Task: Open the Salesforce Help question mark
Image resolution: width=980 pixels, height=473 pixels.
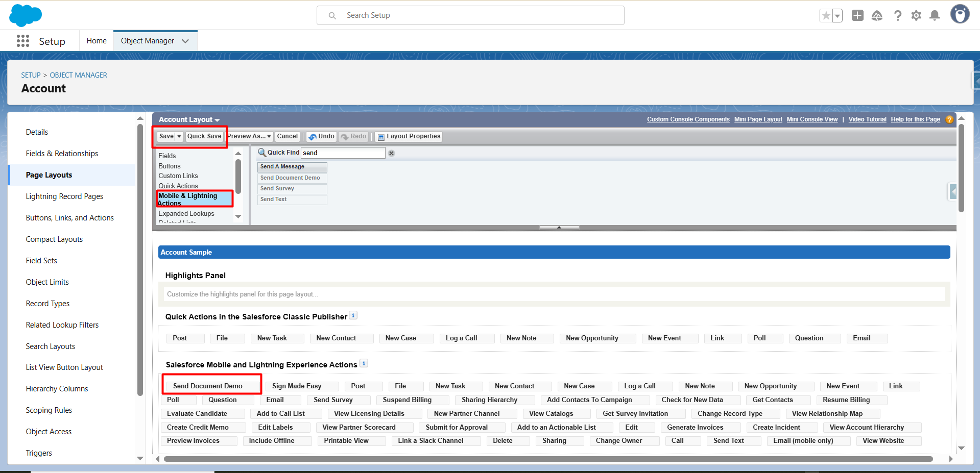Action: point(897,16)
